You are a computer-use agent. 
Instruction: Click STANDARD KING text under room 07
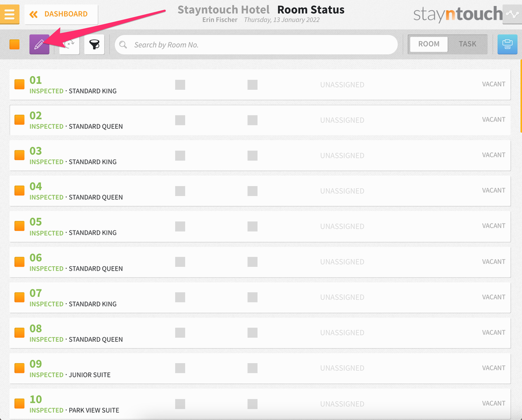(x=92, y=304)
